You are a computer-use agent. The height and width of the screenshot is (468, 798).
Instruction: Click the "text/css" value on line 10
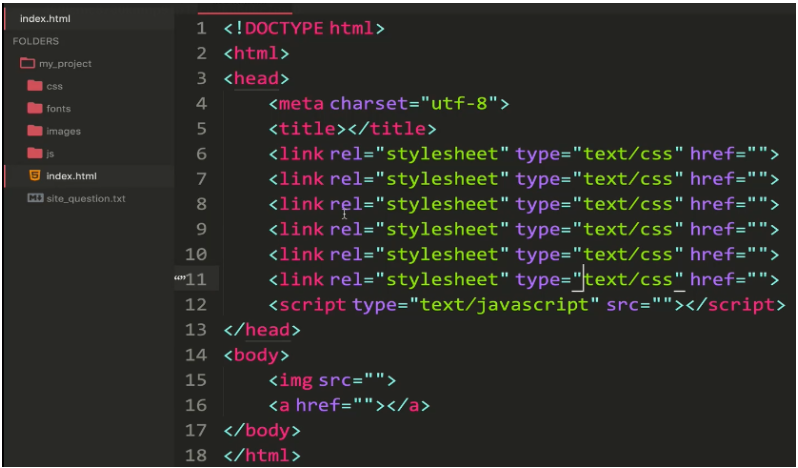coord(628,254)
